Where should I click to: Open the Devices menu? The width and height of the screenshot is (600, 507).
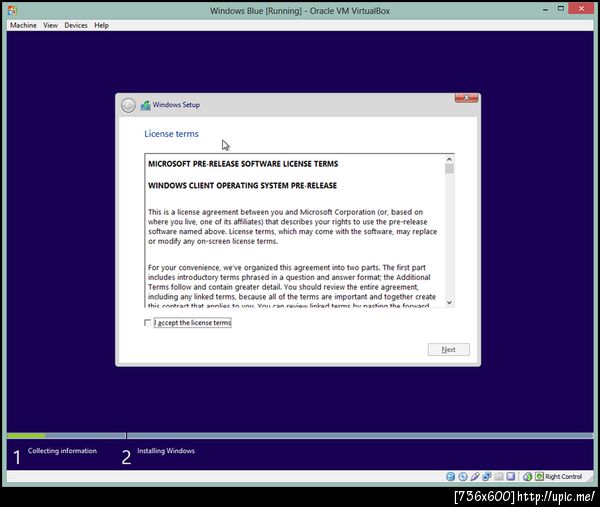[x=76, y=25]
